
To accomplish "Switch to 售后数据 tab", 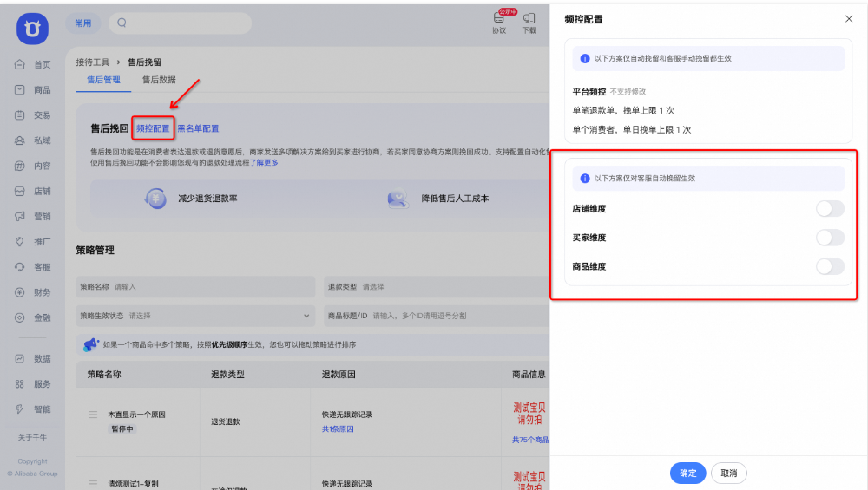I will (159, 80).
